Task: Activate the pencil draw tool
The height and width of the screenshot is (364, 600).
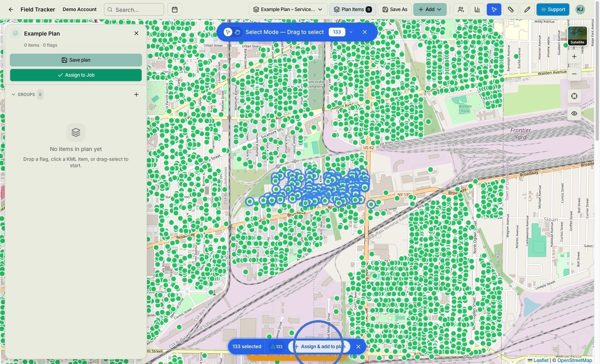Action: click(527, 9)
